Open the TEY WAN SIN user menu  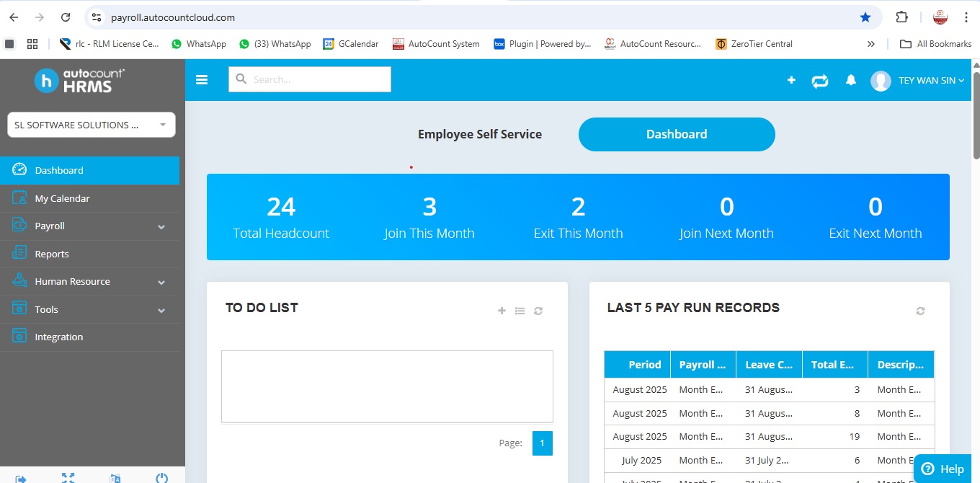[930, 81]
